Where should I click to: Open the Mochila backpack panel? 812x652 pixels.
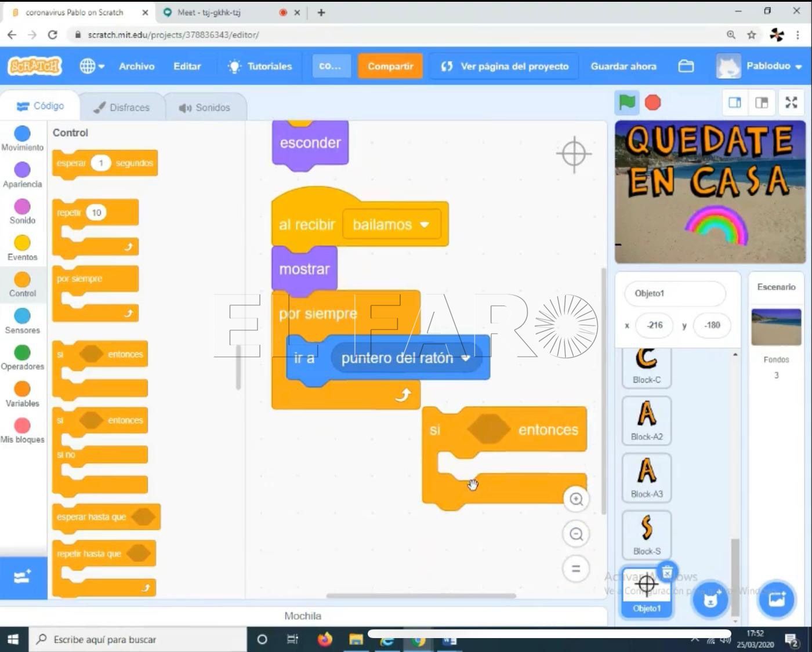coord(303,615)
